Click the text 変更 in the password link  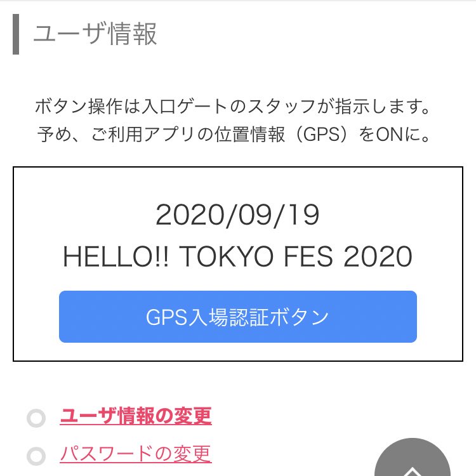(193, 454)
